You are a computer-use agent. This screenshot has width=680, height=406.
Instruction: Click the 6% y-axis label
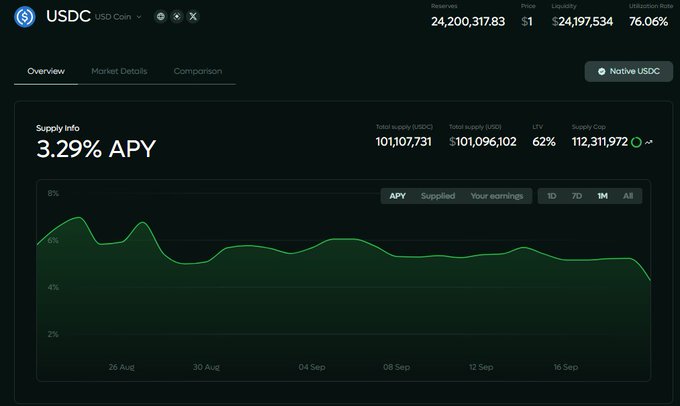pos(53,240)
